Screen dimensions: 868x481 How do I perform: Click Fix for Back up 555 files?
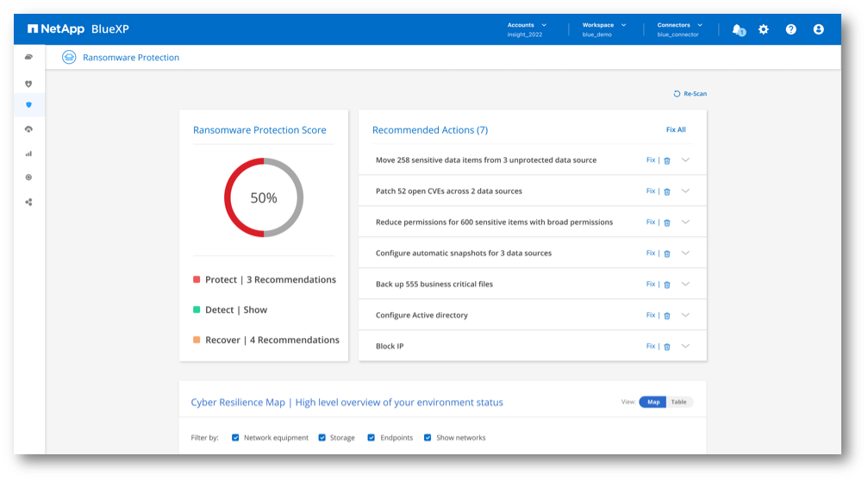point(651,284)
